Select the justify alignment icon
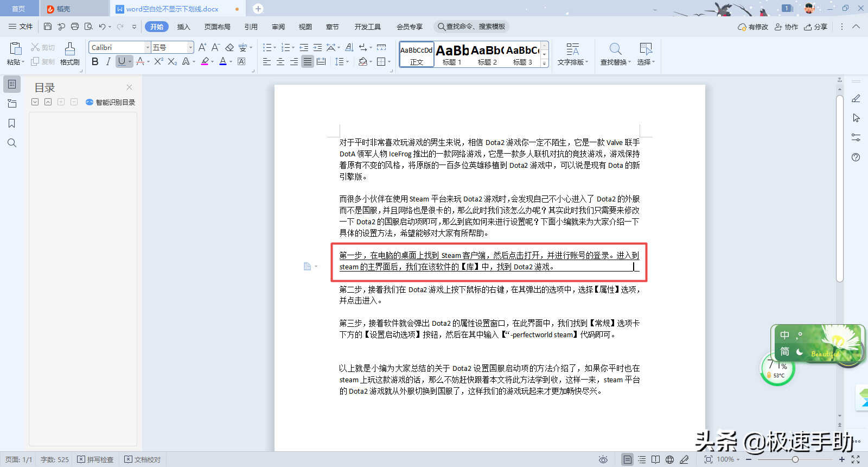Viewport: 868px width, 467px height. [308, 62]
